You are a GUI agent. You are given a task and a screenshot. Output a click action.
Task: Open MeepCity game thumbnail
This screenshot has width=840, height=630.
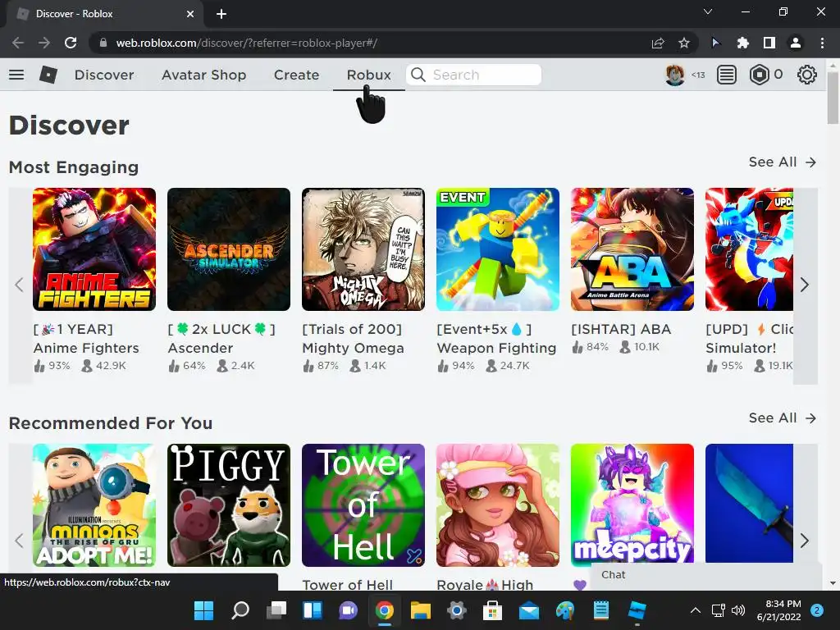pyautogui.click(x=632, y=505)
